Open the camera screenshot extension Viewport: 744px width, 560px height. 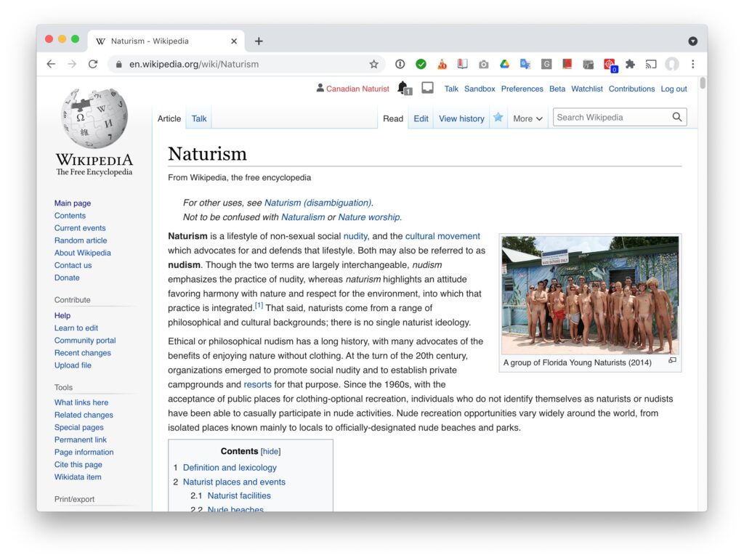pyautogui.click(x=483, y=64)
